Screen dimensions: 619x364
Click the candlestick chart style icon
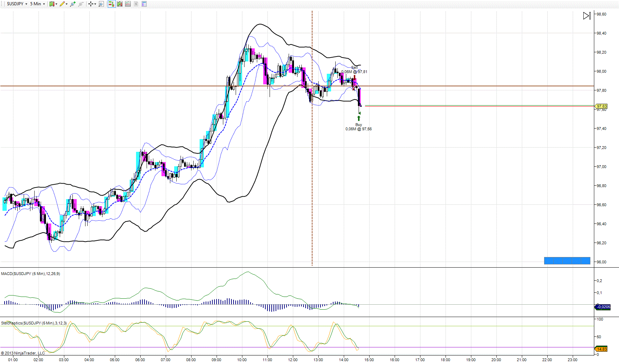[52, 4]
